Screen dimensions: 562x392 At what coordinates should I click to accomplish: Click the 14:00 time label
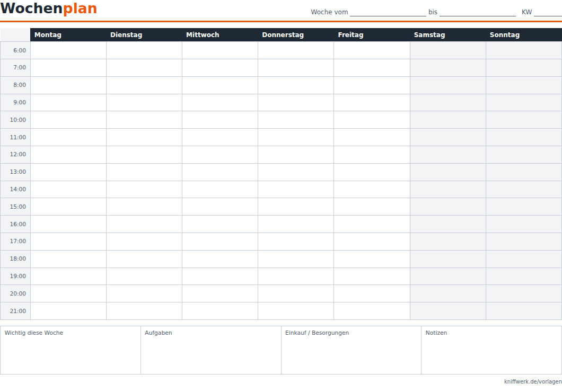coord(18,189)
